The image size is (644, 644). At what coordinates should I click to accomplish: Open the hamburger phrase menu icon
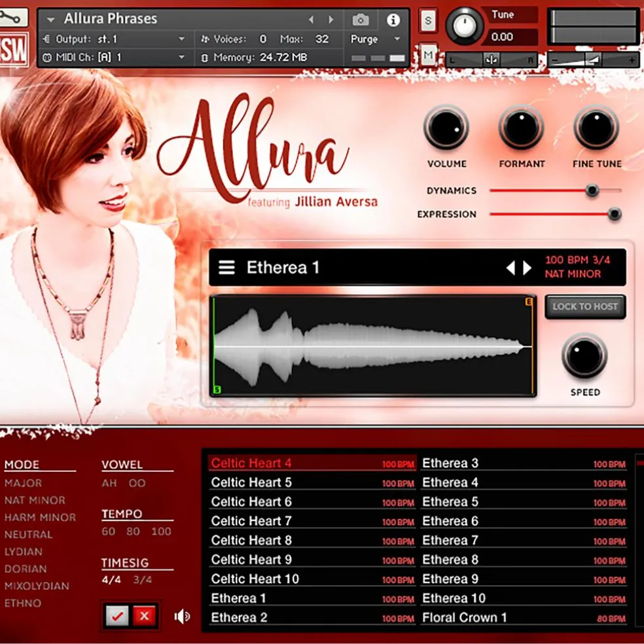point(226,268)
